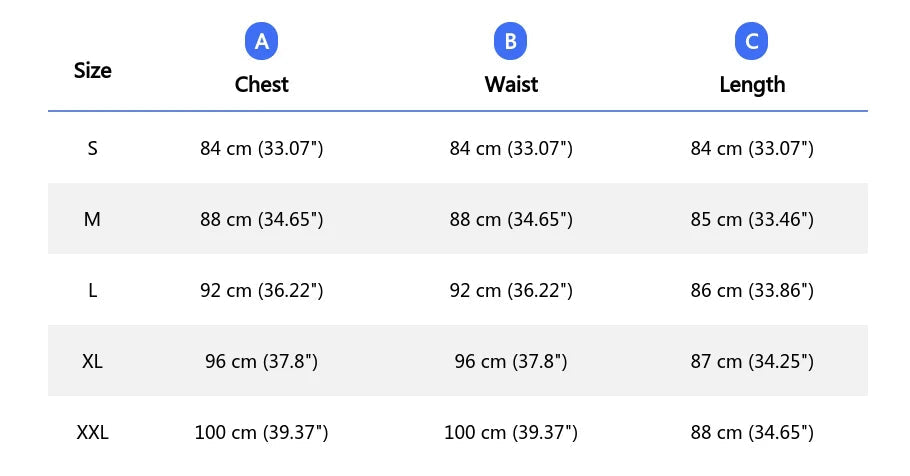The width and height of the screenshot is (910, 476).
Task: Select the Size column header
Action: click(92, 70)
